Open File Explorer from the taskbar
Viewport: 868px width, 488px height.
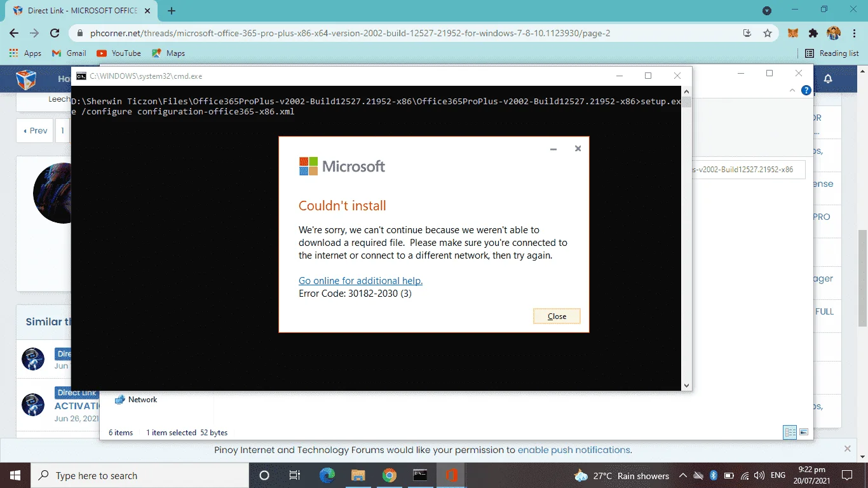click(358, 475)
